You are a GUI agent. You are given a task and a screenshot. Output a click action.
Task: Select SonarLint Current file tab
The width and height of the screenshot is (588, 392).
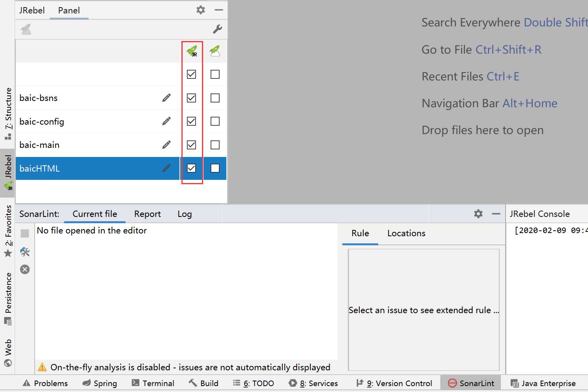click(x=95, y=214)
